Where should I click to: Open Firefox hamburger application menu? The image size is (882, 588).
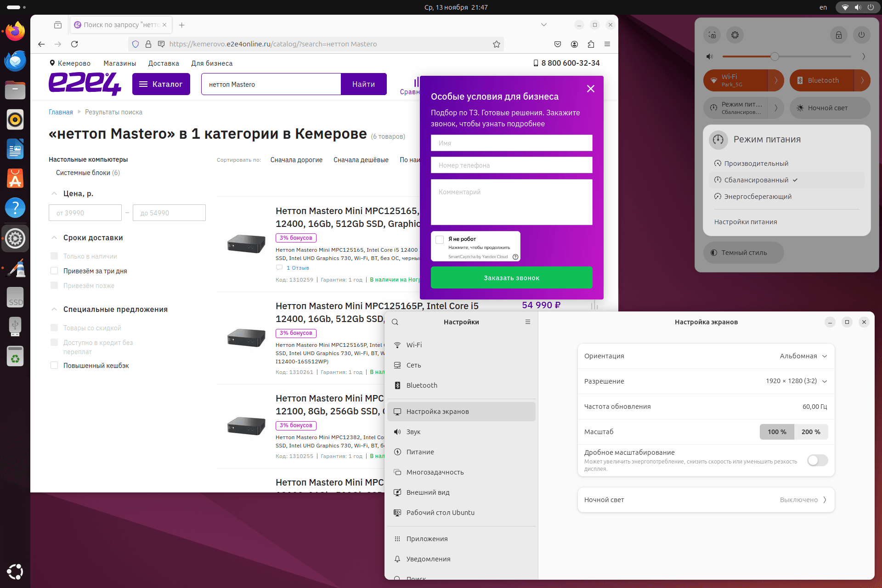coord(607,44)
